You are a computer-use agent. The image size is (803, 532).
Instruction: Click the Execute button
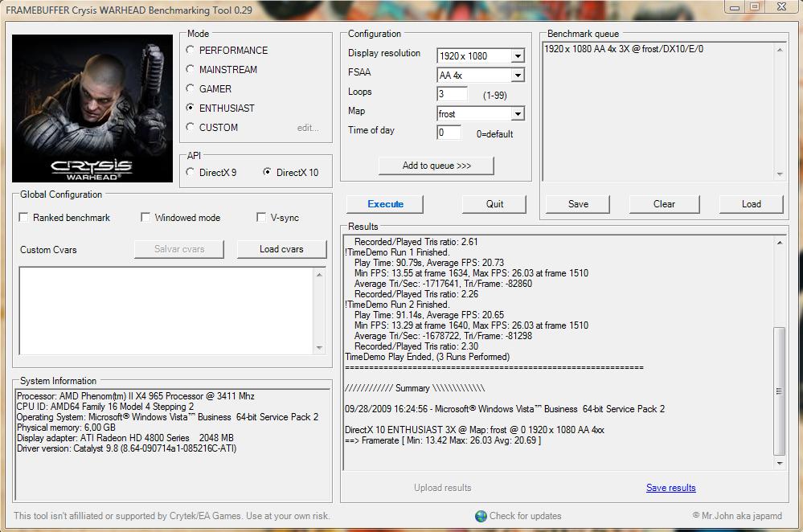click(385, 204)
